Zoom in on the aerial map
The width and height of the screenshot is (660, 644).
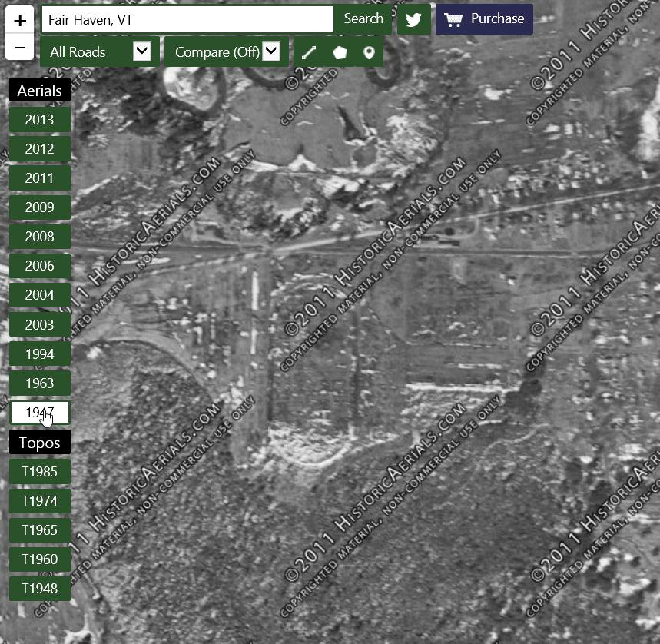tap(20, 20)
